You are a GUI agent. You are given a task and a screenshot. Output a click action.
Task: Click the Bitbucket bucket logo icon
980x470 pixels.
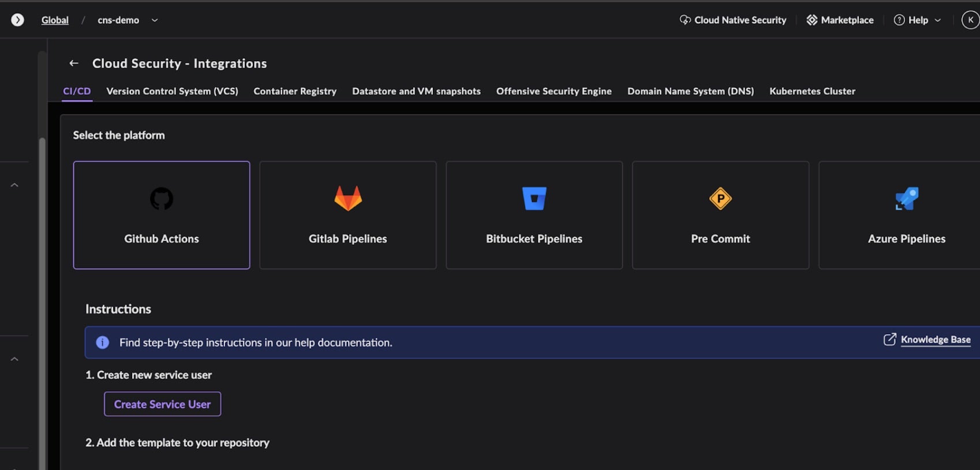(534, 199)
